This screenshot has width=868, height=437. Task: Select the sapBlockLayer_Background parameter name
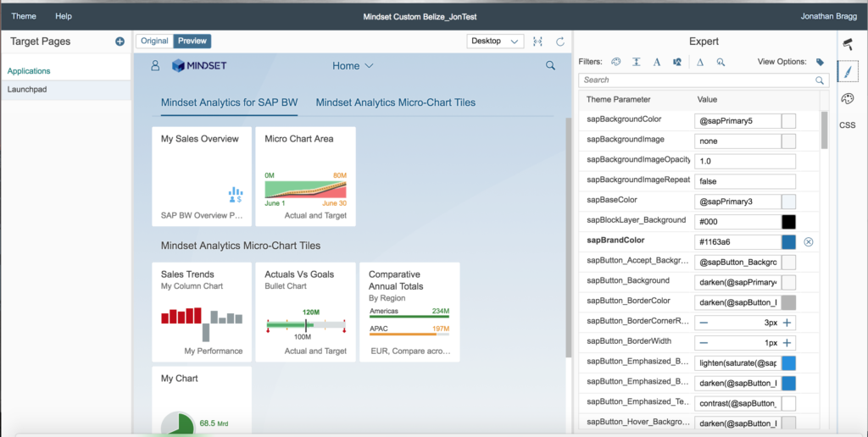pyautogui.click(x=636, y=220)
